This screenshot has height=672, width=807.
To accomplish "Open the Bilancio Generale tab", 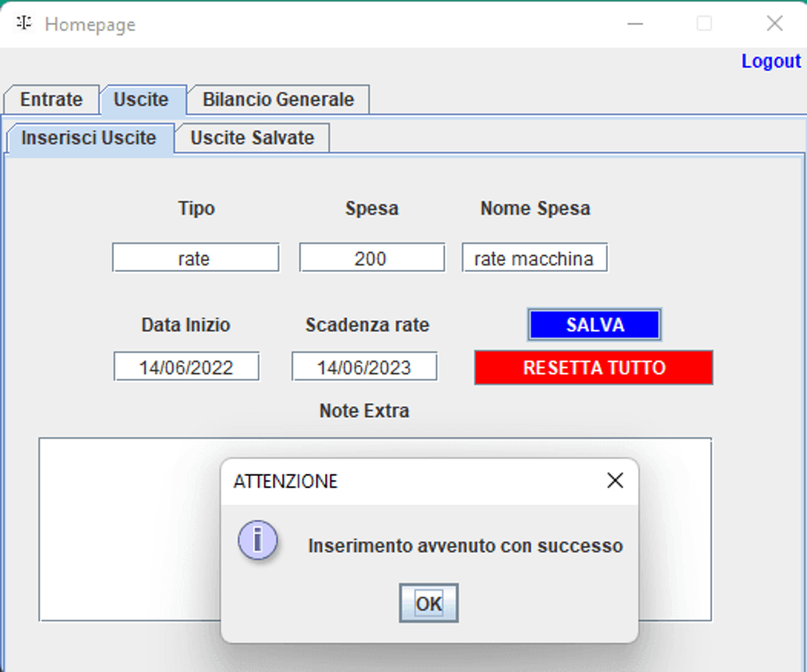I will pos(278,100).
